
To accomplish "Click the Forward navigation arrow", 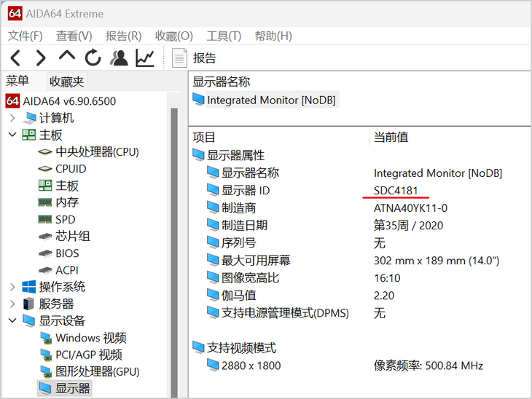I will pyautogui.click(x=41, y=58).
